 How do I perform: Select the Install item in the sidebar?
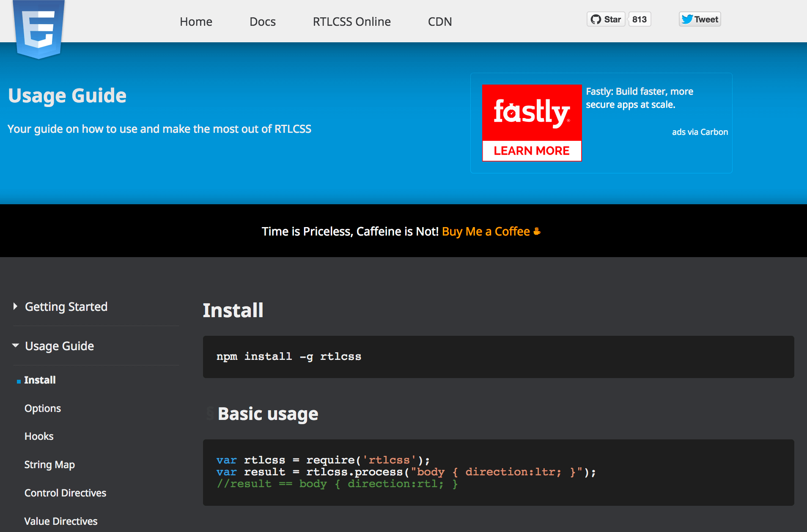click(40, 380)
